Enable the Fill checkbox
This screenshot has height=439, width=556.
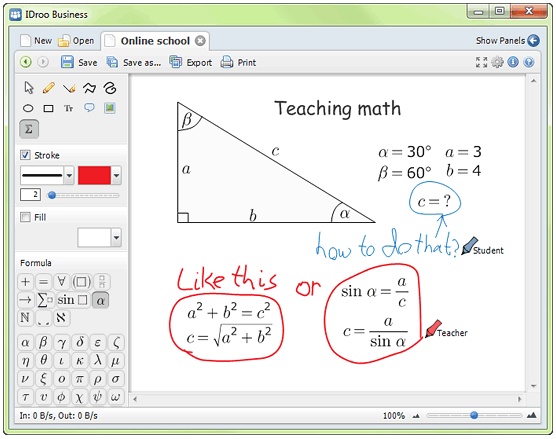pos(25,217)
